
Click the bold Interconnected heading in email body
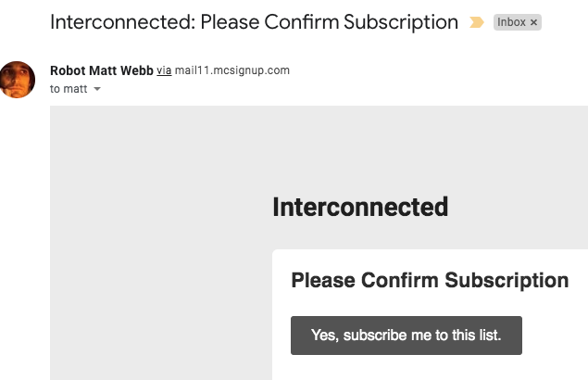pyautogui.click(x=359, y=207)
